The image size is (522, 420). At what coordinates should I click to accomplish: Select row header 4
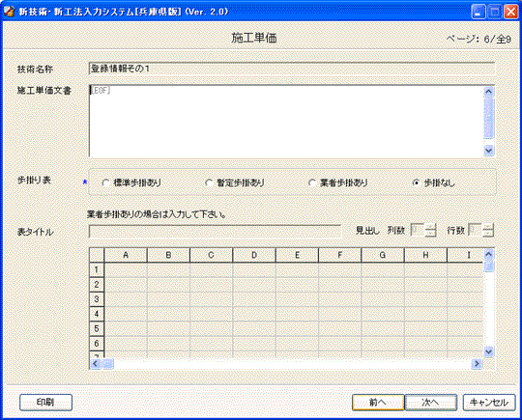click(x=97, y=314)
